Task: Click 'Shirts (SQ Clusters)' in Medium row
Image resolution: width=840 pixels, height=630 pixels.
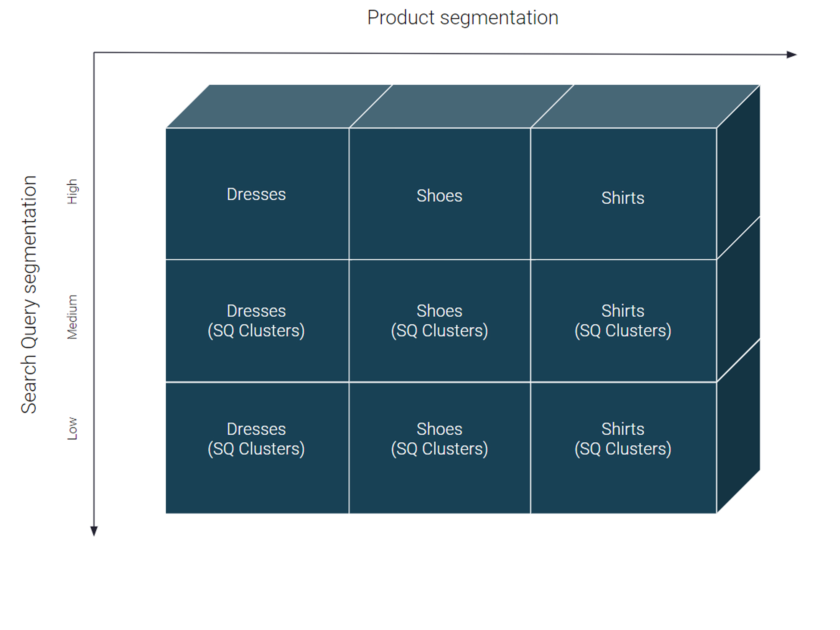Action: click(623, 321)
